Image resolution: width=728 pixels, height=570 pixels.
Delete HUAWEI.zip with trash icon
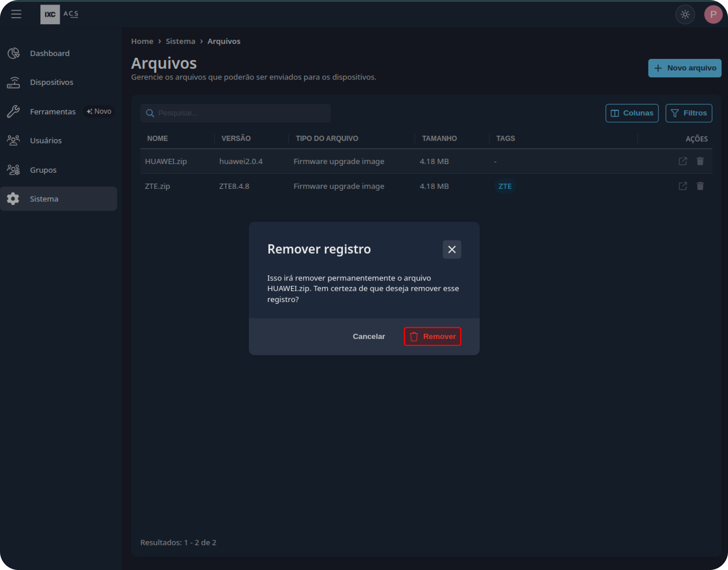[x=700, y=161]
